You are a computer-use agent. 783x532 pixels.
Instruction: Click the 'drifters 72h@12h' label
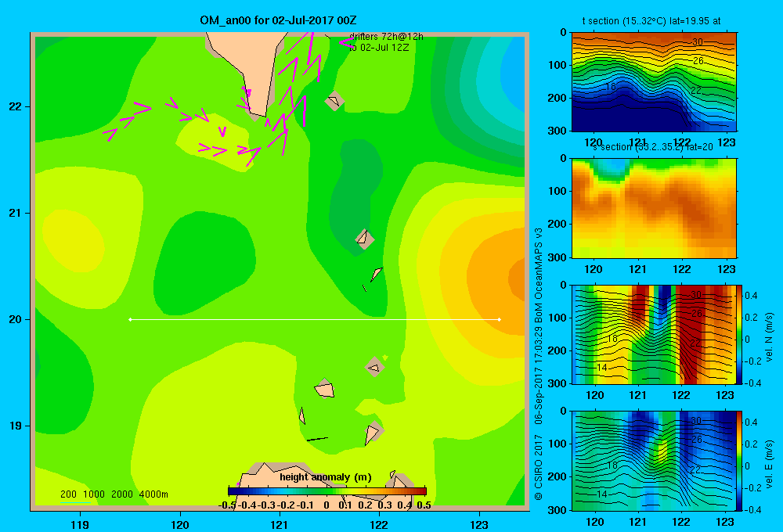tap(386, 37)
